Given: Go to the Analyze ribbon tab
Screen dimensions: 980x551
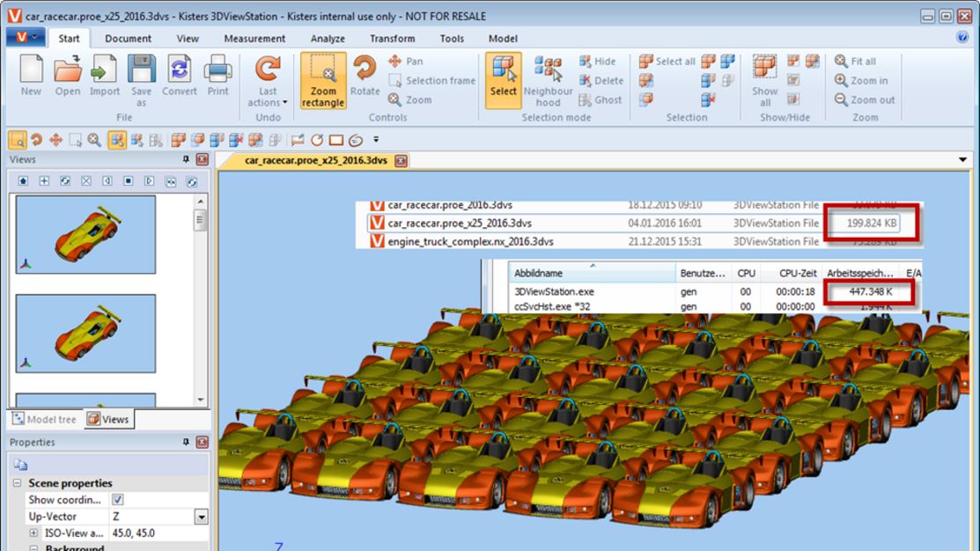Looking at the screenshot, I should (328, 38).
